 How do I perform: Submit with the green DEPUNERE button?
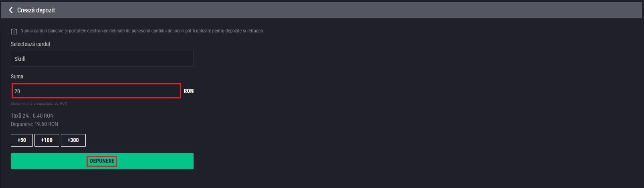coord(102,161)
